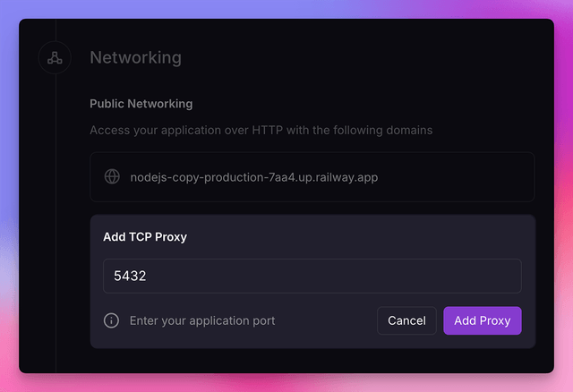
Task: Click the purple backdrop above the dark panel
Action: [x=286, y=9]
